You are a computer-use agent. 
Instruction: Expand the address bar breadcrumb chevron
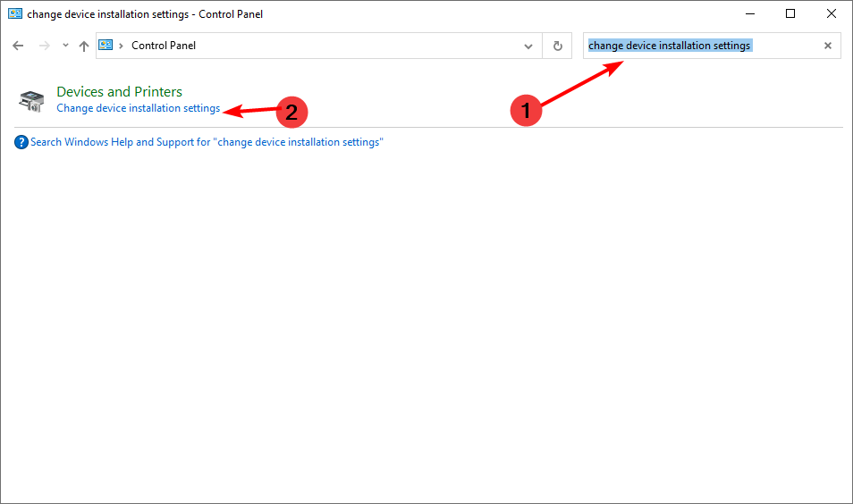(x=121, y=46)
